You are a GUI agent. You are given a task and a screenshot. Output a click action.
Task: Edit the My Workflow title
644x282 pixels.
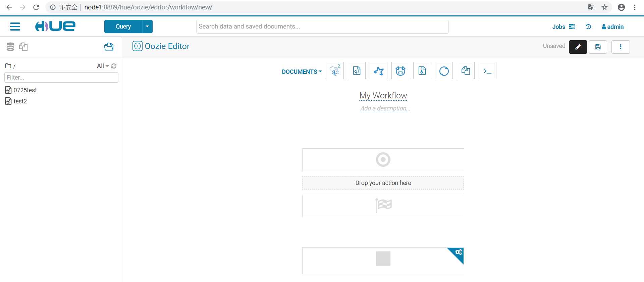point(383,96)
